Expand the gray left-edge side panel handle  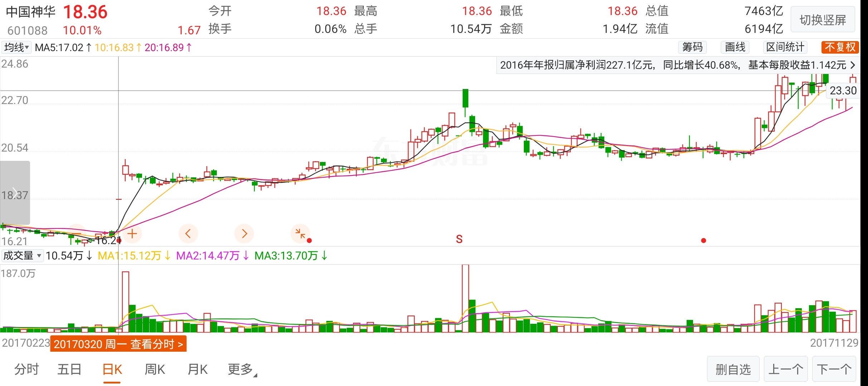(15, 192)
